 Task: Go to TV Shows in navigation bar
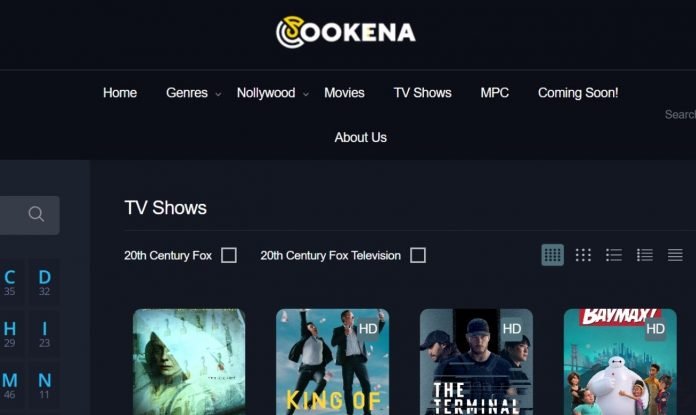pyautogui.click(x=422, y=93)
